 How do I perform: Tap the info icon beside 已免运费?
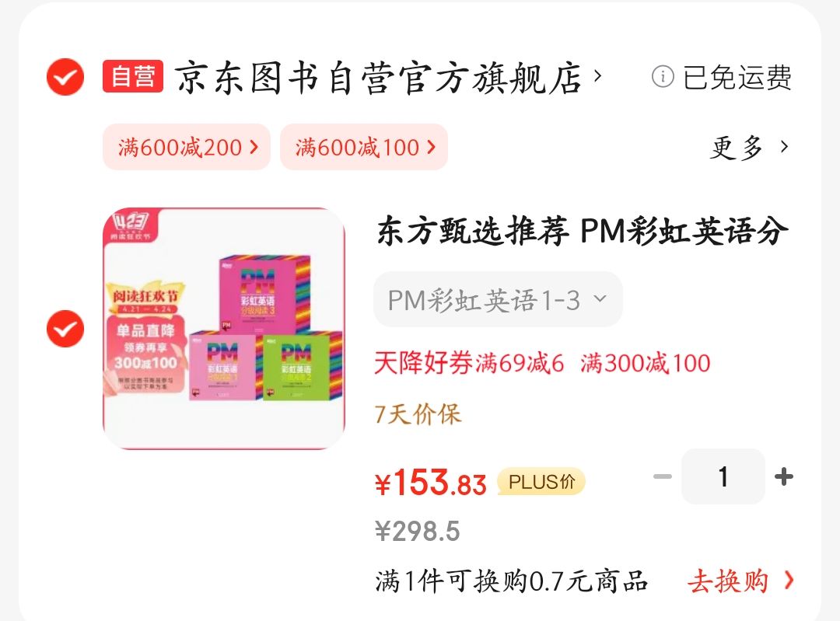pos(663,76)
